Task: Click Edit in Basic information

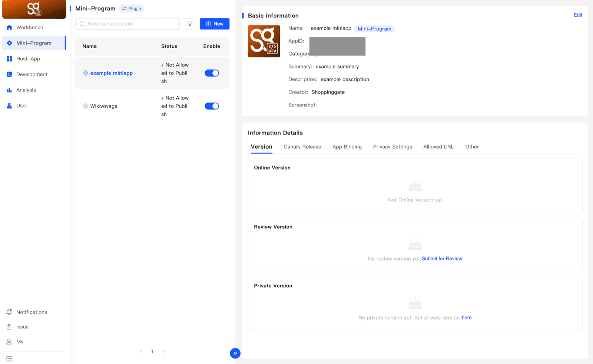Action: [578, 15]
